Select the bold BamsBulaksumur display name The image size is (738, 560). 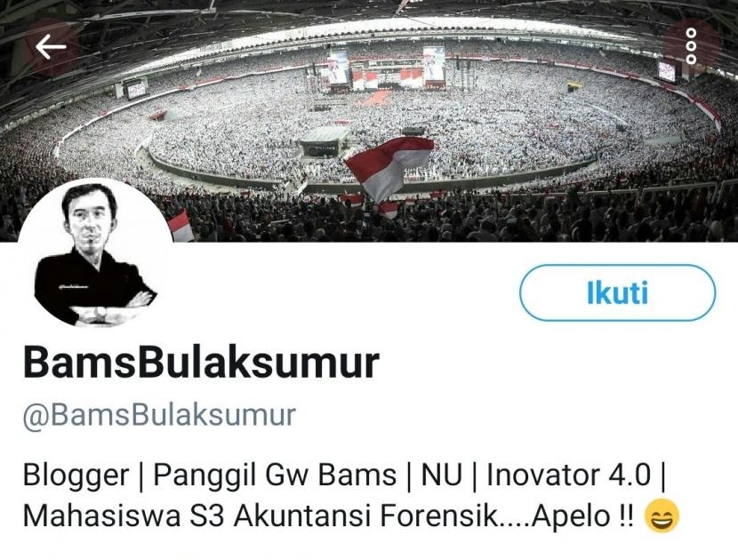[x=201, y=363]
